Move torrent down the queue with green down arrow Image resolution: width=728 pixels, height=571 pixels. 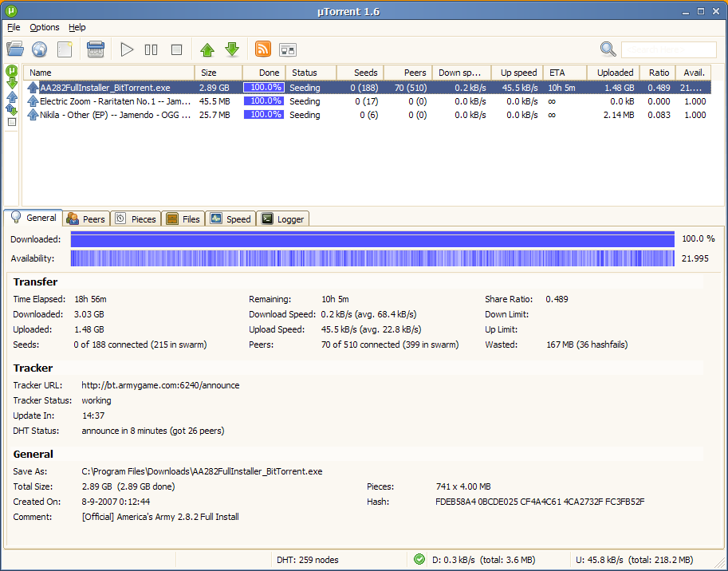click(x=232, y=49)
